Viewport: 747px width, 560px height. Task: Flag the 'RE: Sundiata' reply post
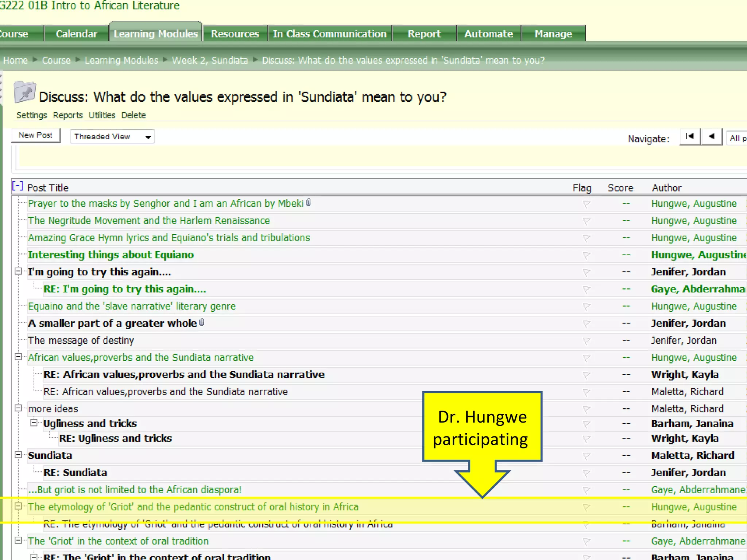tap(586, 473)
